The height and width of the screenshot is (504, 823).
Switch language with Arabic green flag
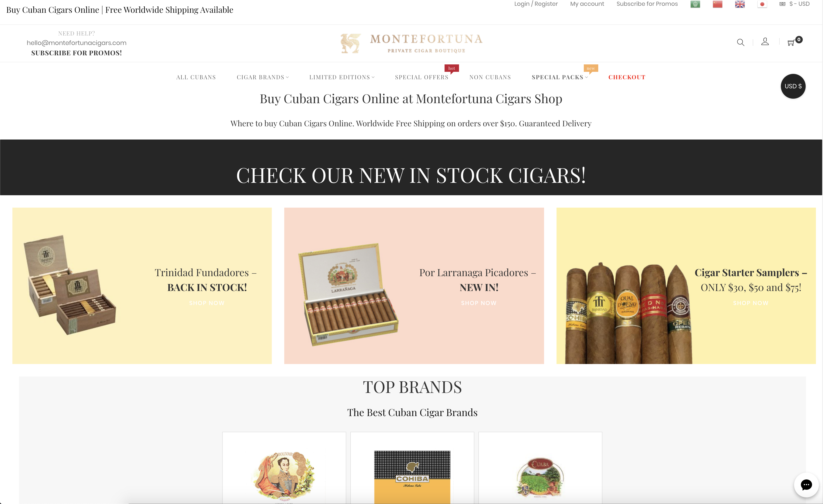695,4
